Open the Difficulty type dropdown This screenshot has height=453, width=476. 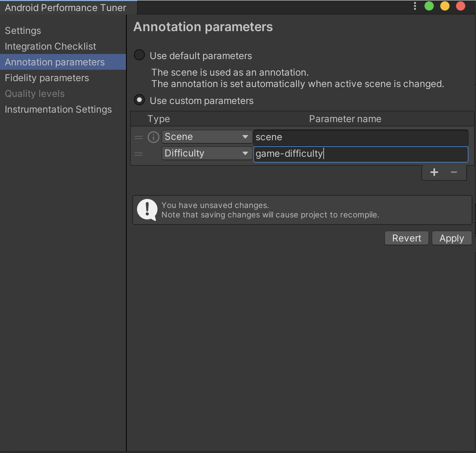pos(207,154)
